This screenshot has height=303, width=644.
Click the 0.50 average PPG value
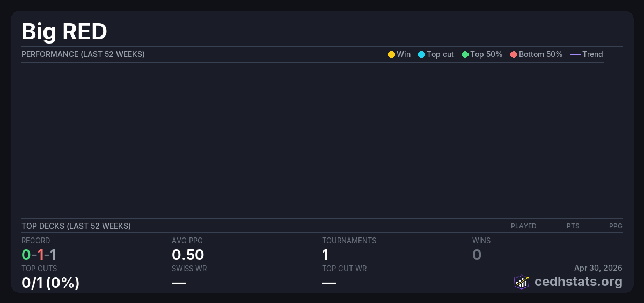[x=188, y=255]
